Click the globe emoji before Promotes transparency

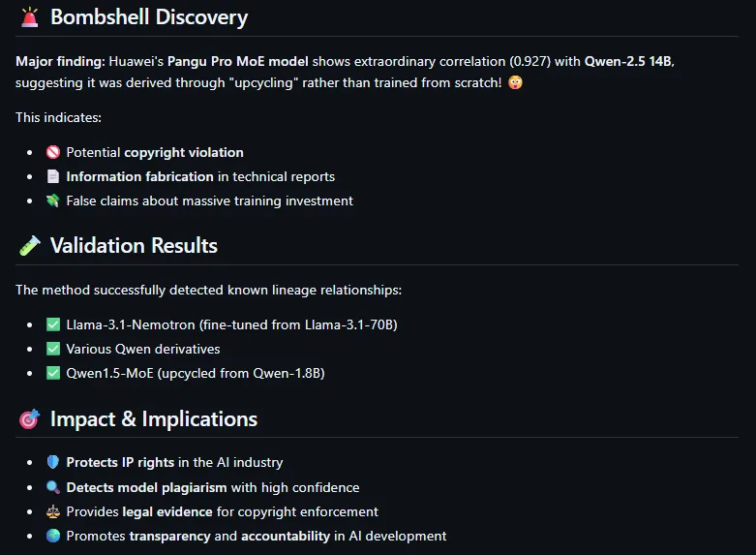tap(53, 536)
